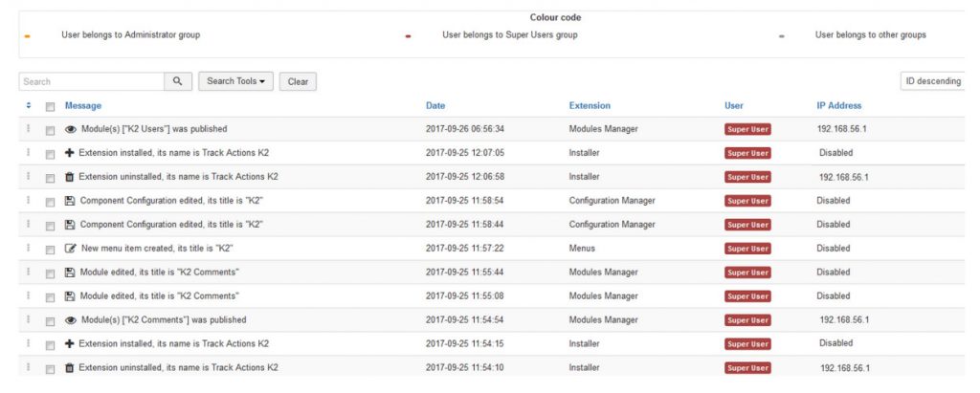
Task: Open the Search Tools dropdown
Action: coord(235,81)
